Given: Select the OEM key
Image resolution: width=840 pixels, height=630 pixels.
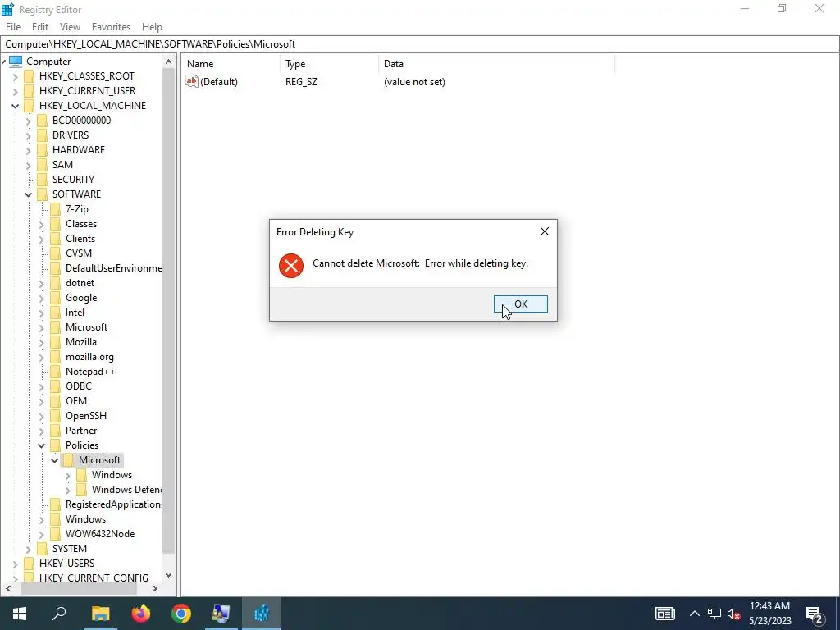Looking at the screenshot, I should point(76,400).
